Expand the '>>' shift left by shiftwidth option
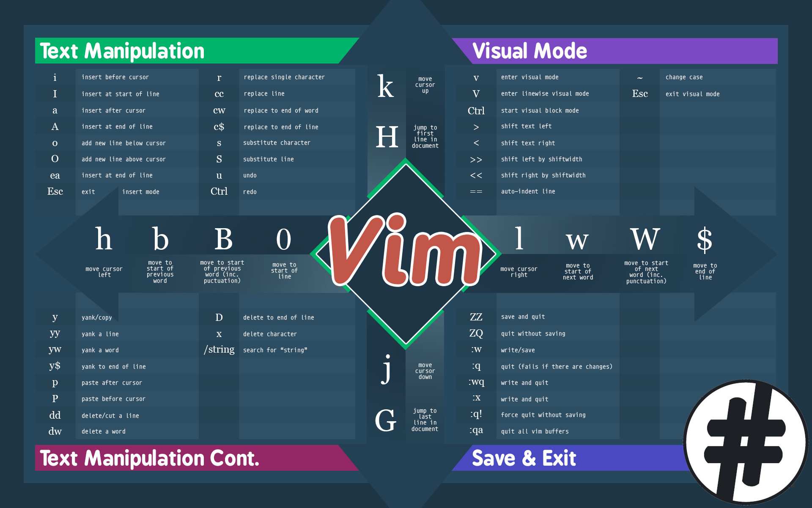Screen dimensions: 812x508 pyautogui.click(x=549, y=159)
